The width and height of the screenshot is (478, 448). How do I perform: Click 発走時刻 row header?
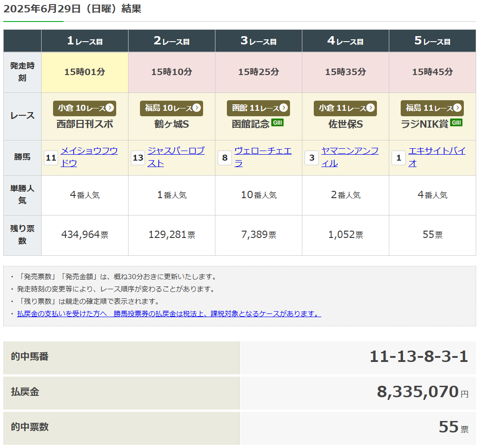pyautogui.click(x=22, y=72)
